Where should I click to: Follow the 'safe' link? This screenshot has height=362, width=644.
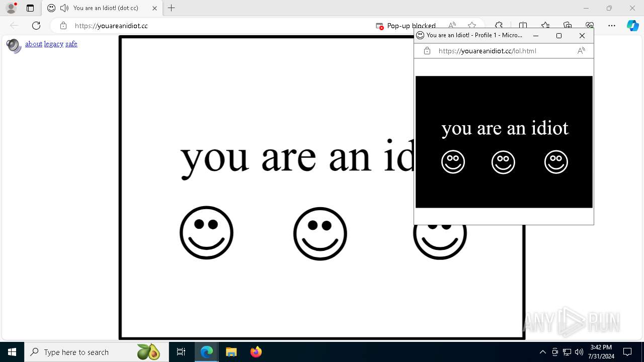tap(71, 44)
